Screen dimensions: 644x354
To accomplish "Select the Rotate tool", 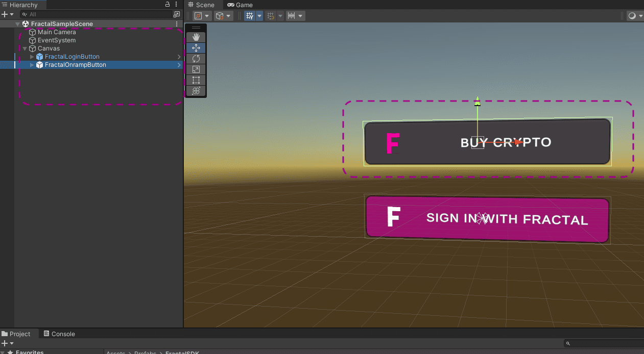I will coord(196,59).
